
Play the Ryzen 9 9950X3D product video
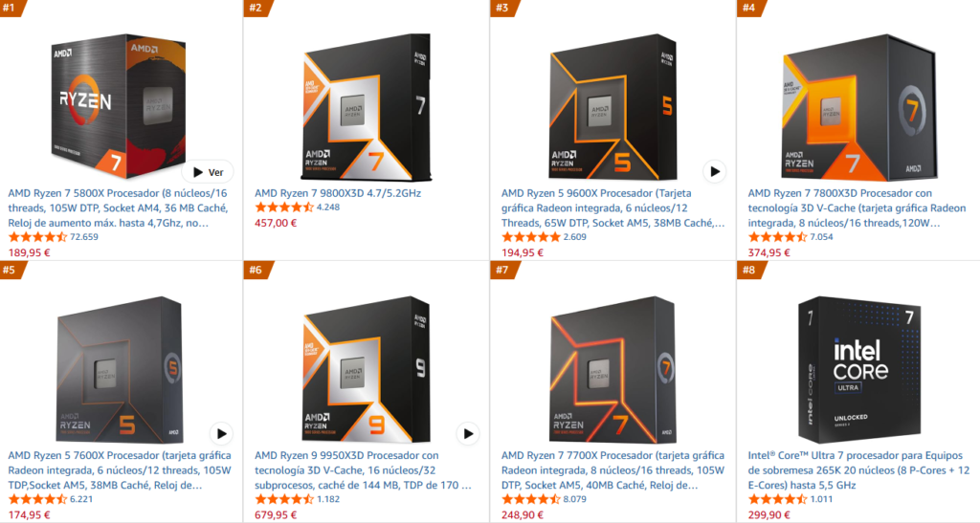tap(468, 434)
